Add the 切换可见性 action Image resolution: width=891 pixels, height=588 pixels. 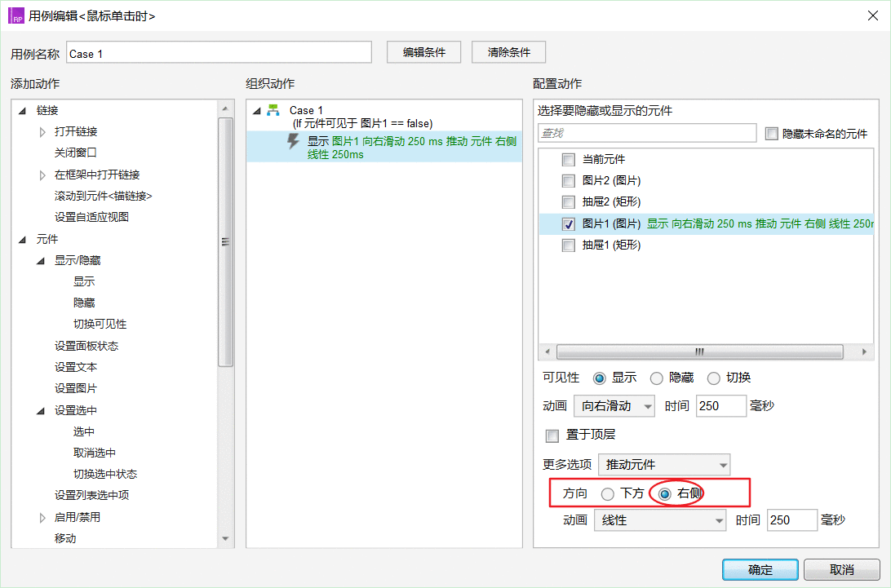(100, 325)
